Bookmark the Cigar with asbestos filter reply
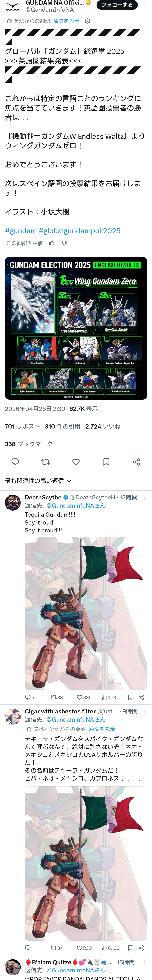 click(130, 948)
